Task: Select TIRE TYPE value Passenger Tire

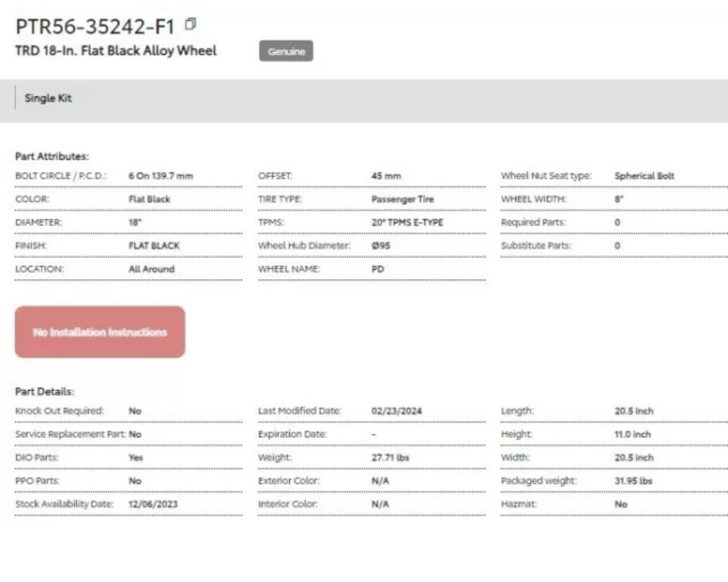Action: point(402,199)
